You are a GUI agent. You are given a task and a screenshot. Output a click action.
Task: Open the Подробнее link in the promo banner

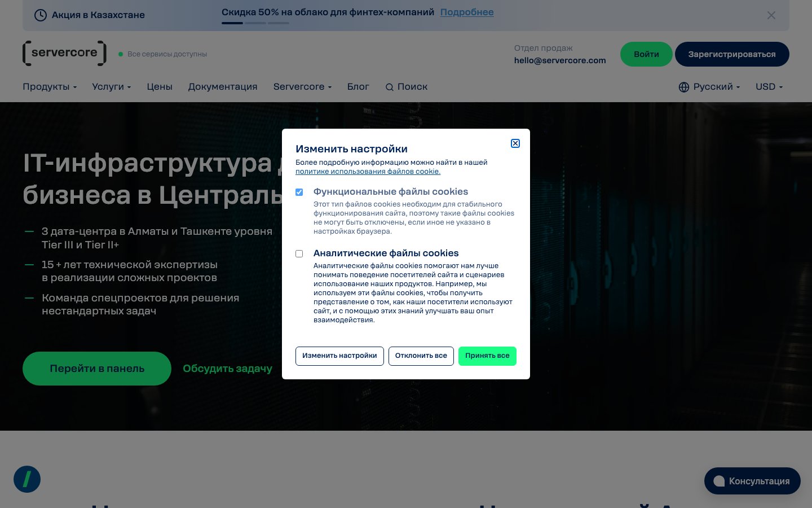click(467, 12)
